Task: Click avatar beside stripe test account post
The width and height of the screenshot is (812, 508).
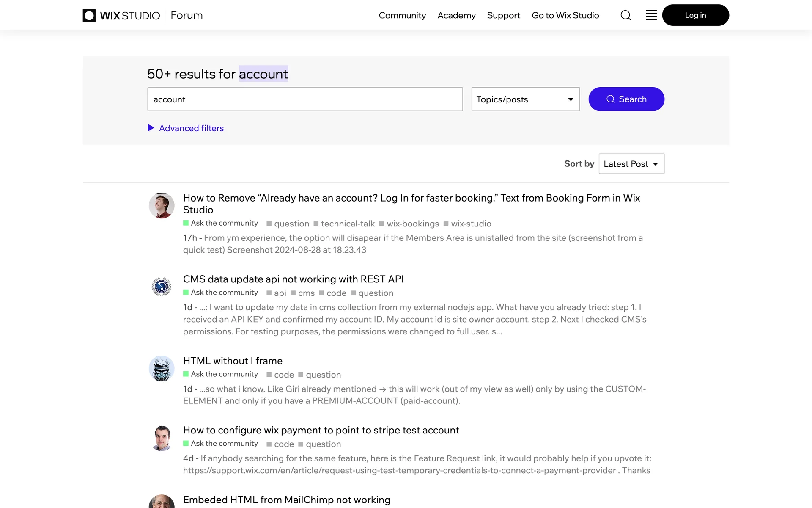Action: [162, 438]
